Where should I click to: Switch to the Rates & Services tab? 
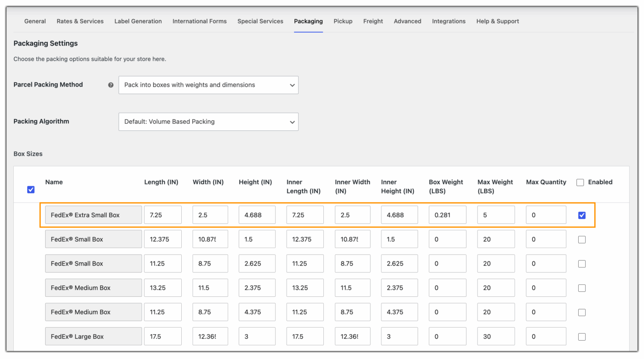click(80, 21)
